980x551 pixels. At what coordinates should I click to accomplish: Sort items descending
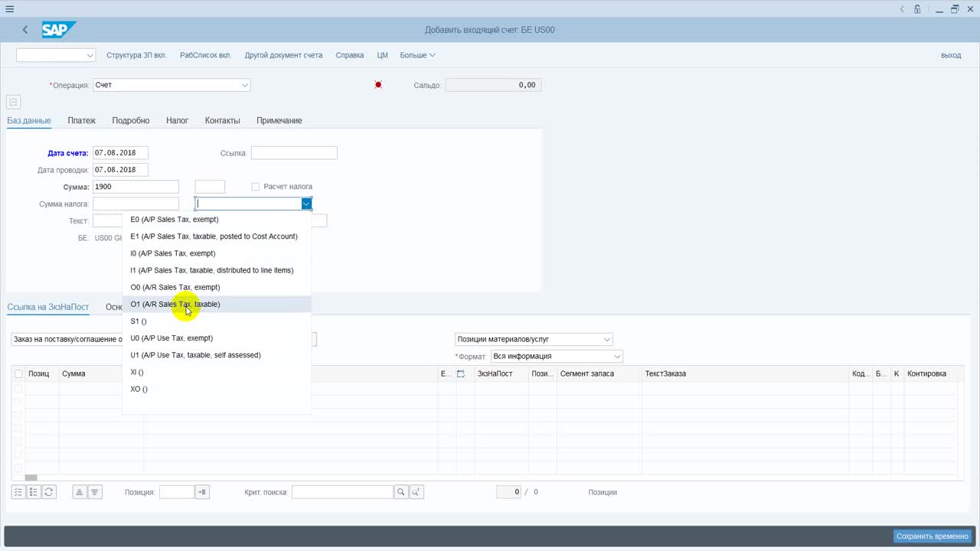click(94, 492)
